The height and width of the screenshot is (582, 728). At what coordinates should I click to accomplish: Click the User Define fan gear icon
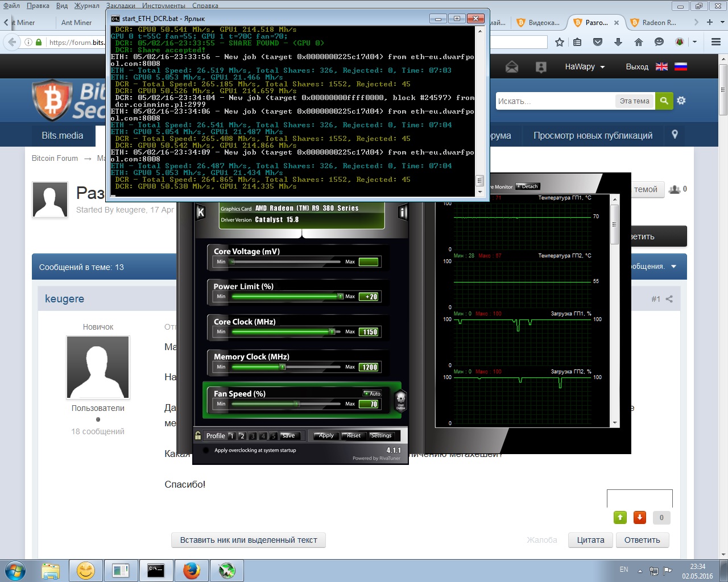(400, 400)
